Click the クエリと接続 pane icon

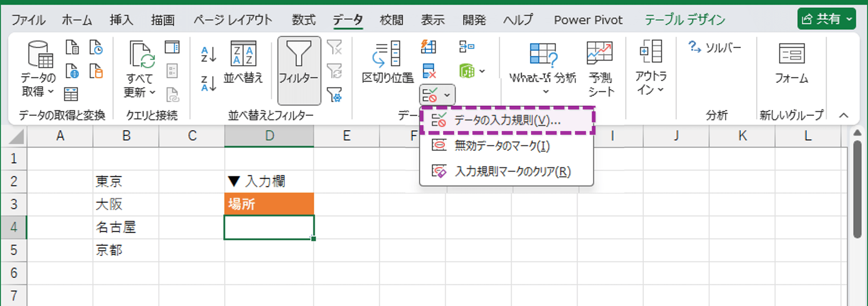tap(172, 47)
